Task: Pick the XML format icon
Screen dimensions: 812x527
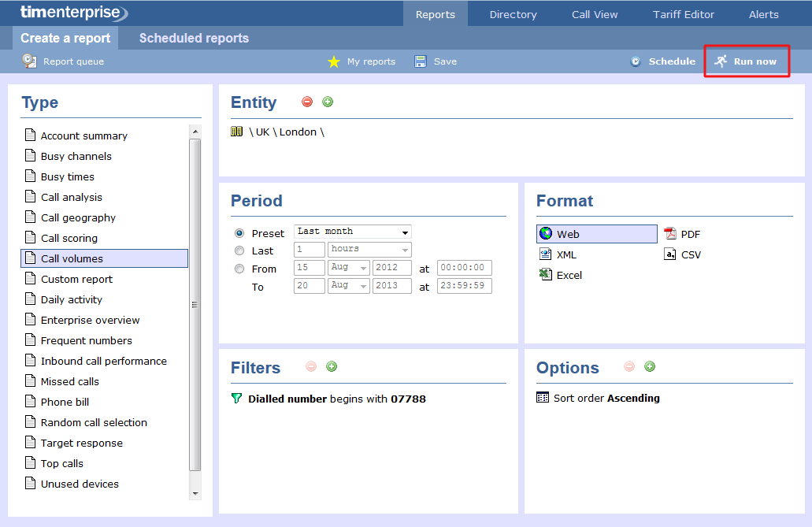Action: (546, 254)
